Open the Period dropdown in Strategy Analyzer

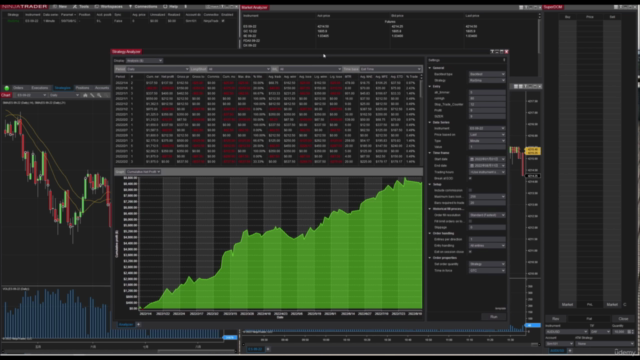[158, 69]
